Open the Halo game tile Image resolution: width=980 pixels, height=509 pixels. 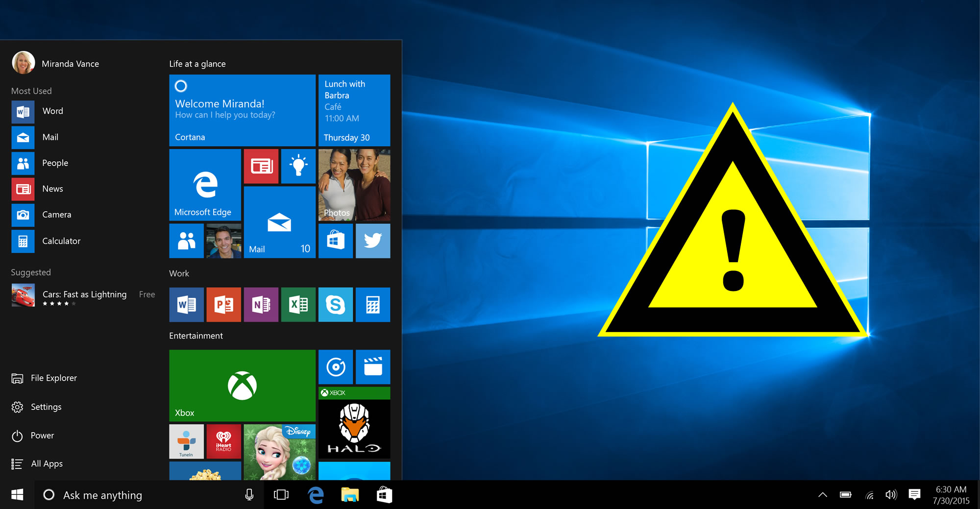tap(354, 423)
